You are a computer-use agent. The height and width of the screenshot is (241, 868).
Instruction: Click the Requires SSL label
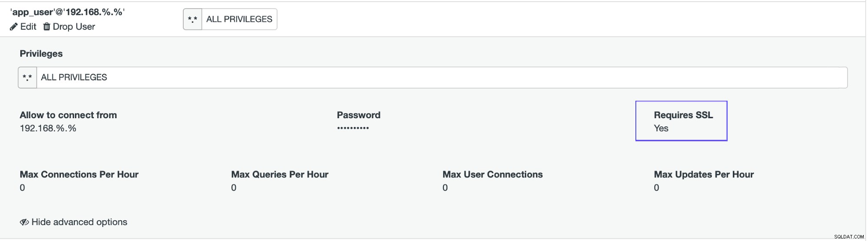pos(683,115)
